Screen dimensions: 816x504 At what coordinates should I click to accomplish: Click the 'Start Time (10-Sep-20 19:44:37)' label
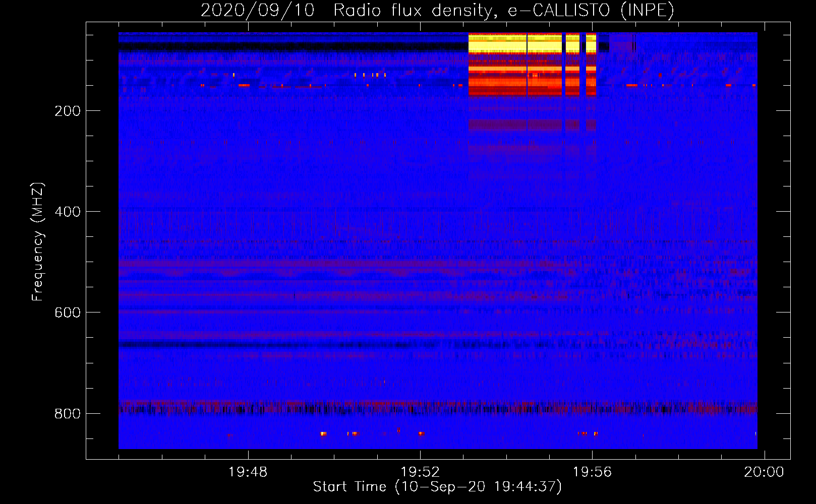coord(437,487)
